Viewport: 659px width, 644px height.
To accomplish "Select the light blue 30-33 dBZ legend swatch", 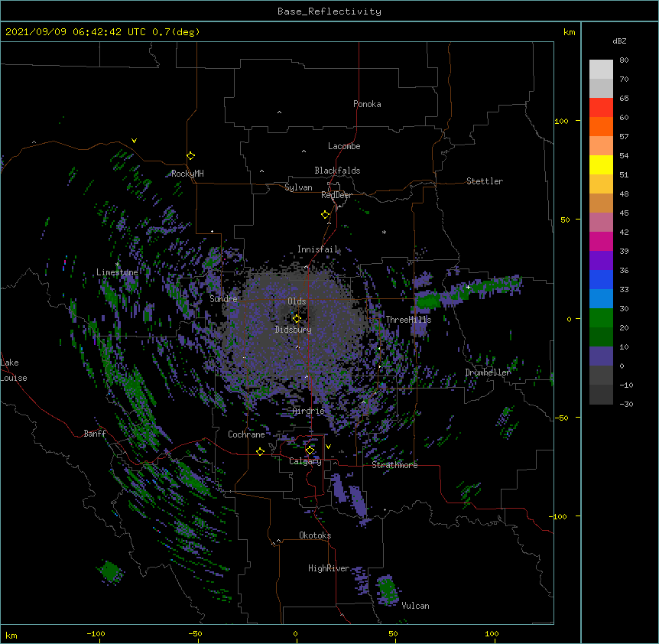I will coord(601,299).
